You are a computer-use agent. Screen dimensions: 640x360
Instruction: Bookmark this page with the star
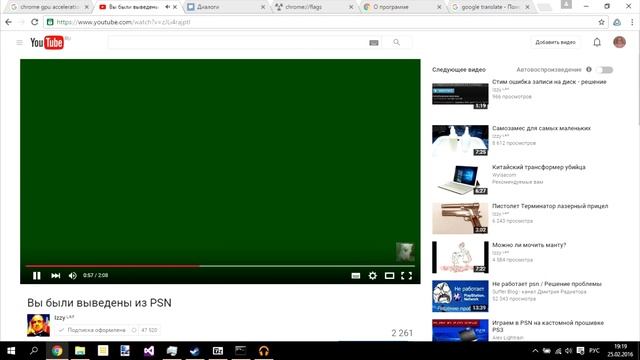click(601, 22)
